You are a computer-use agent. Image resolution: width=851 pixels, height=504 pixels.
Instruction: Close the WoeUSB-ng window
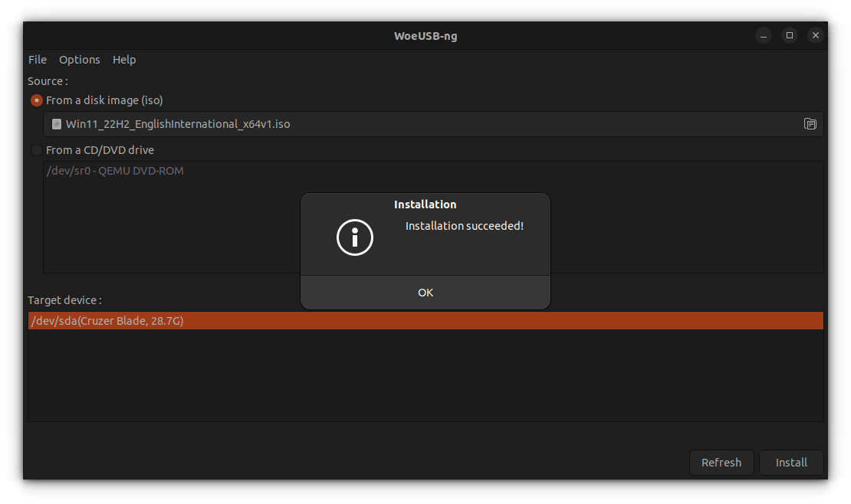click(816, 35)
